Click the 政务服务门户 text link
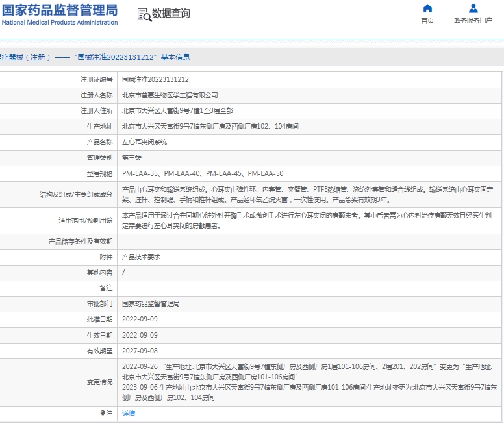 (x=473, y=21)
